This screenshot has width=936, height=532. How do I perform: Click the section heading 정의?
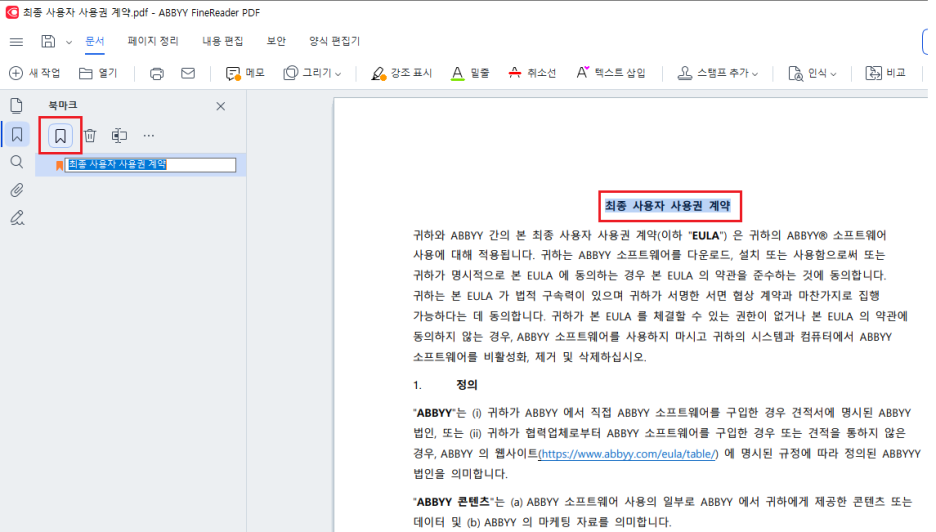467,385
